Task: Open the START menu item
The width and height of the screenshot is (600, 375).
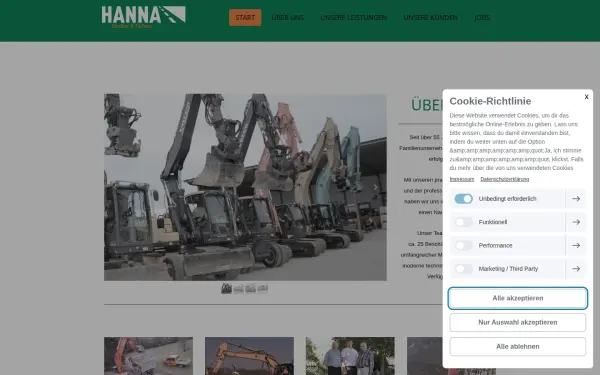Action: [x=245, y=18]
